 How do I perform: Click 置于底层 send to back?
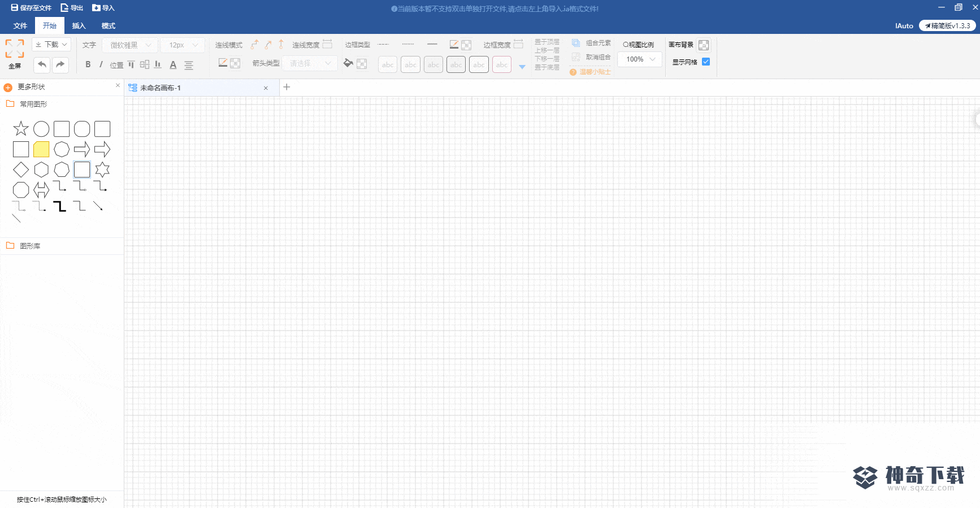pyautogui.click(x=547, y=67)
